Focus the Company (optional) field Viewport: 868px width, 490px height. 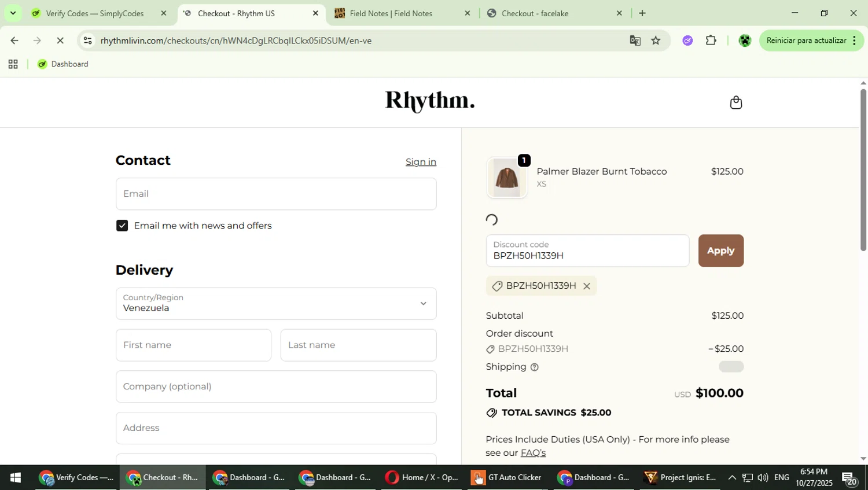point(276,386)
